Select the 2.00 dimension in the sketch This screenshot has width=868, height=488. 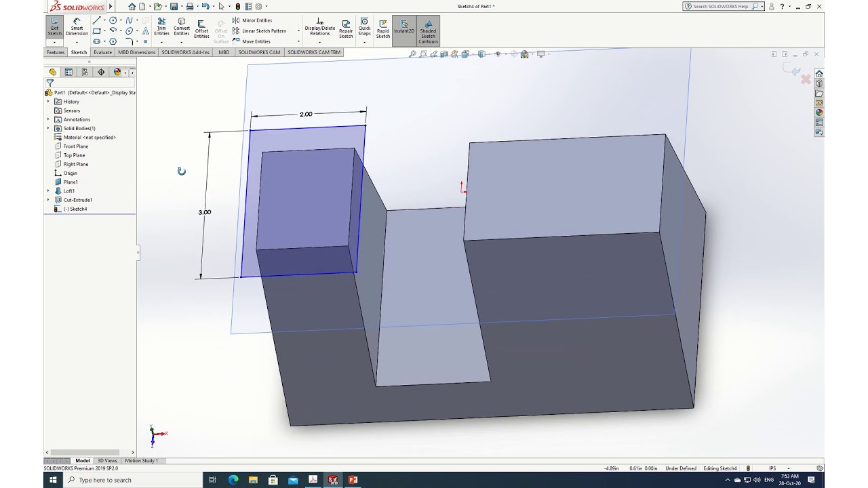click(x=306, y=114)
